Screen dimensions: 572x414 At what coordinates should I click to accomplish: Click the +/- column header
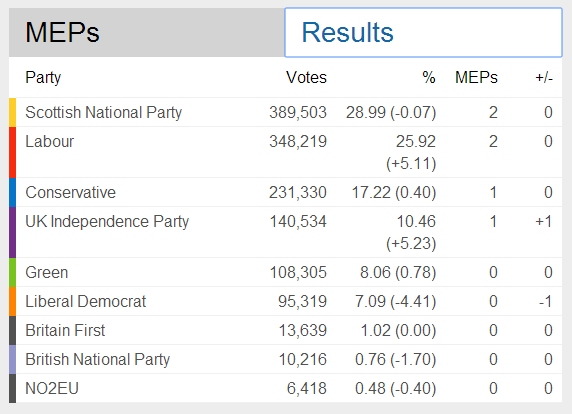(544, 78)
